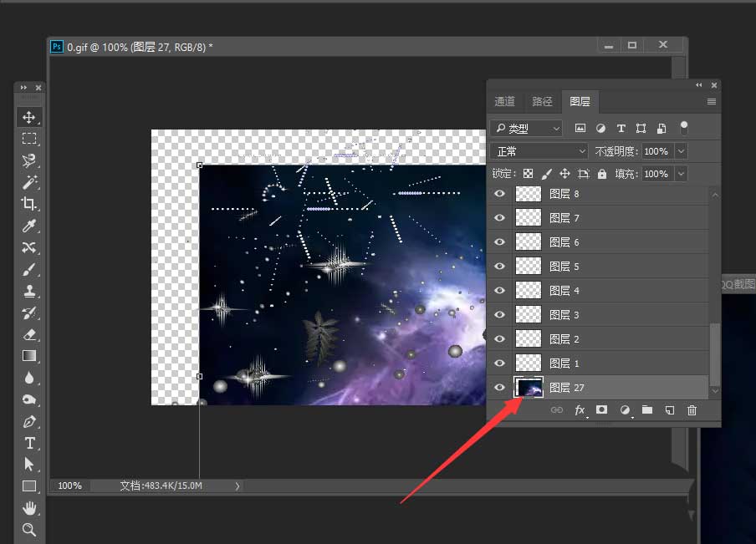The image size is (756, 544).
Task: Hide layer 图层 1
Action: click(500, 363)
